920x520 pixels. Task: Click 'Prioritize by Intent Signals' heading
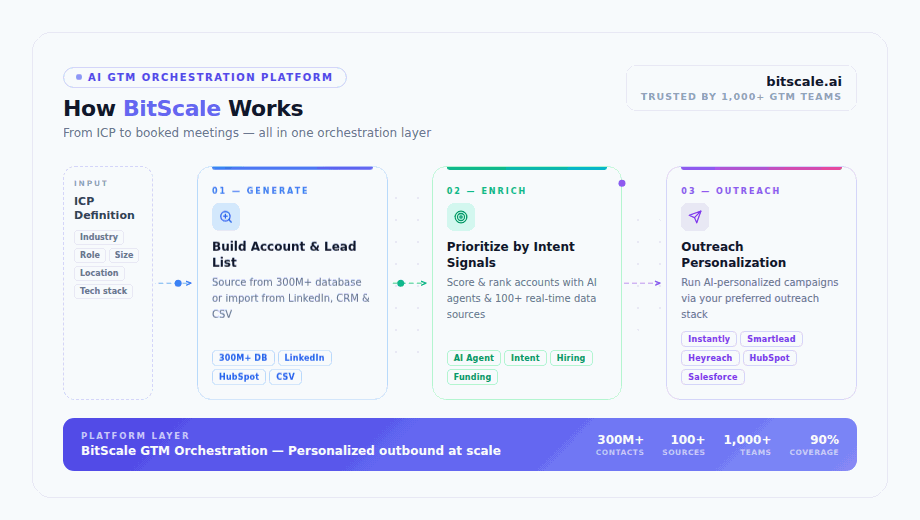tap(510, 254)
